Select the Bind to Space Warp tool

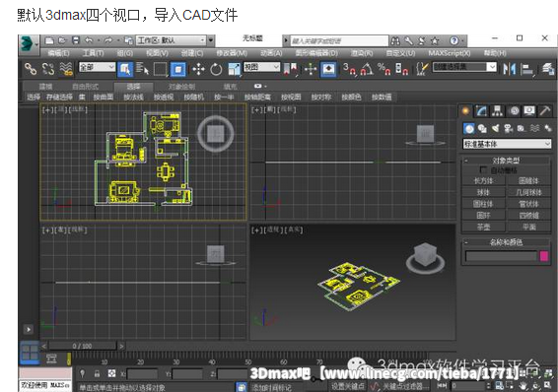tap(66, 69)
